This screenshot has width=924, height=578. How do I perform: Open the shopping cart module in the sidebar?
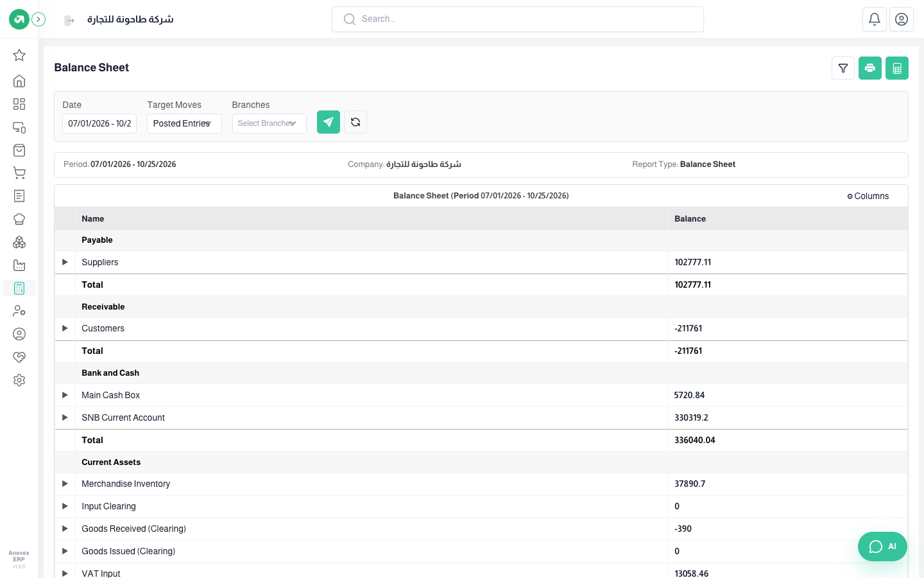(x=19, y=173)
